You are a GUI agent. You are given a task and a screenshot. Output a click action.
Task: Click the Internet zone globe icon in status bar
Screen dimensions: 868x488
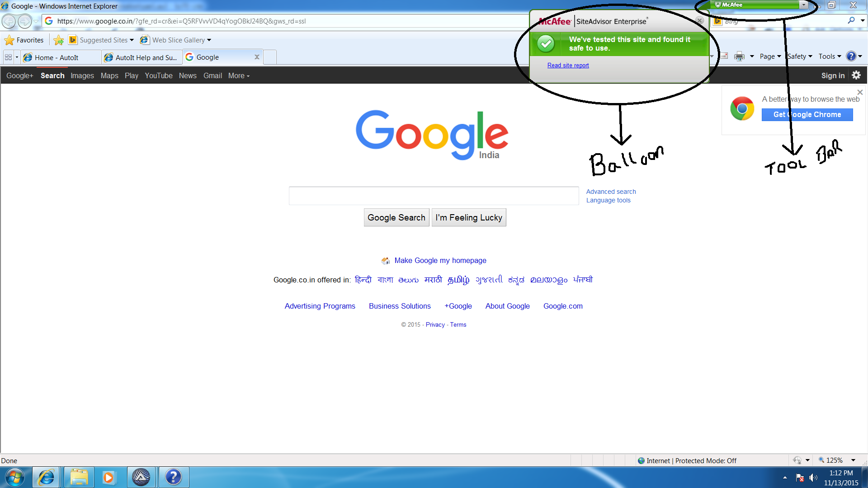point(641,461)
